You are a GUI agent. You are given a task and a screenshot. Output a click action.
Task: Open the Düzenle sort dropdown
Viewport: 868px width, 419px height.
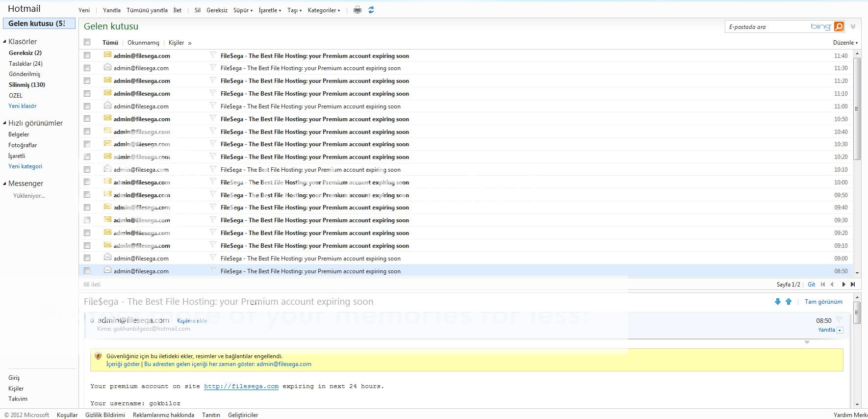[x=845, y=43]
